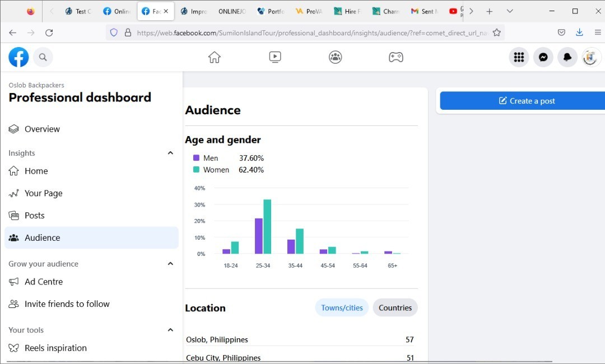Switch to the Impro browser tab
This screenshot has width=605, height=364.
pos(194,11)
